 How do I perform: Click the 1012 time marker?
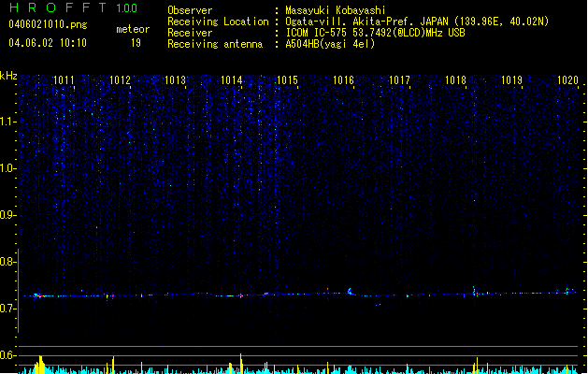click(120, 80)
